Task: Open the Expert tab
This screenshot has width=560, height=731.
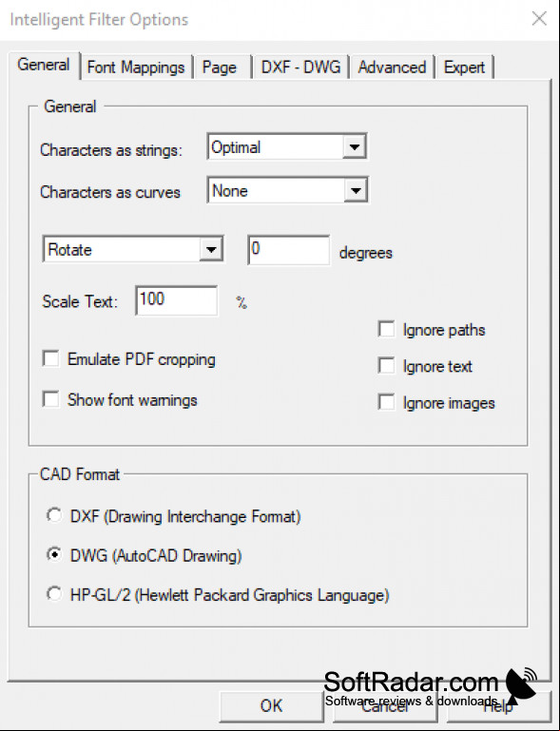Action: (x=464, y=67)
